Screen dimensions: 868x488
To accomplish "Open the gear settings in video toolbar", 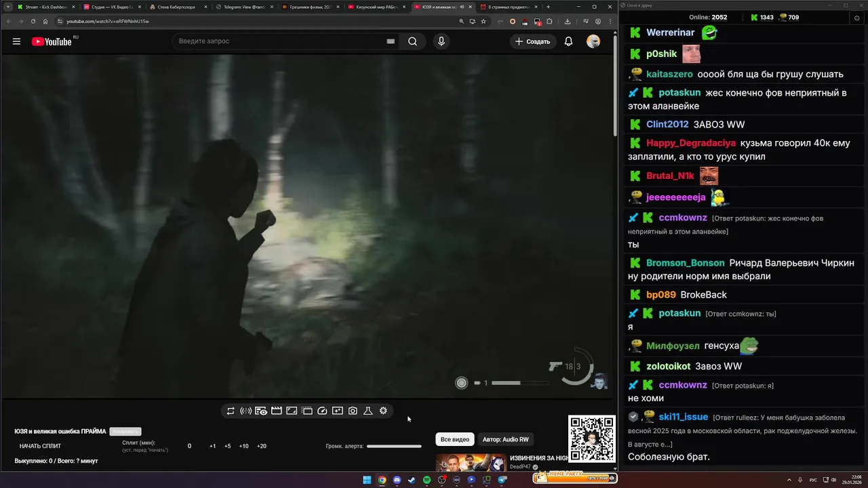I will click(x=383, y=411).
